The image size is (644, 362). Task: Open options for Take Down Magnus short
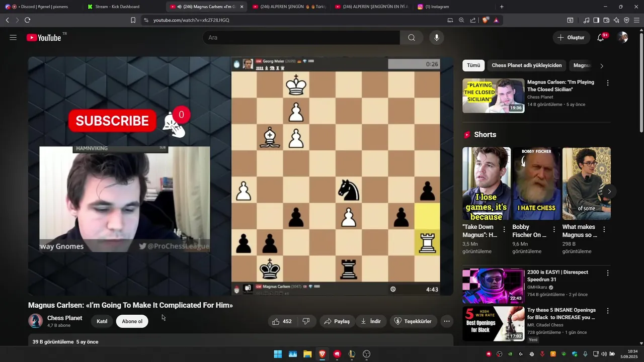coord(504,229)
